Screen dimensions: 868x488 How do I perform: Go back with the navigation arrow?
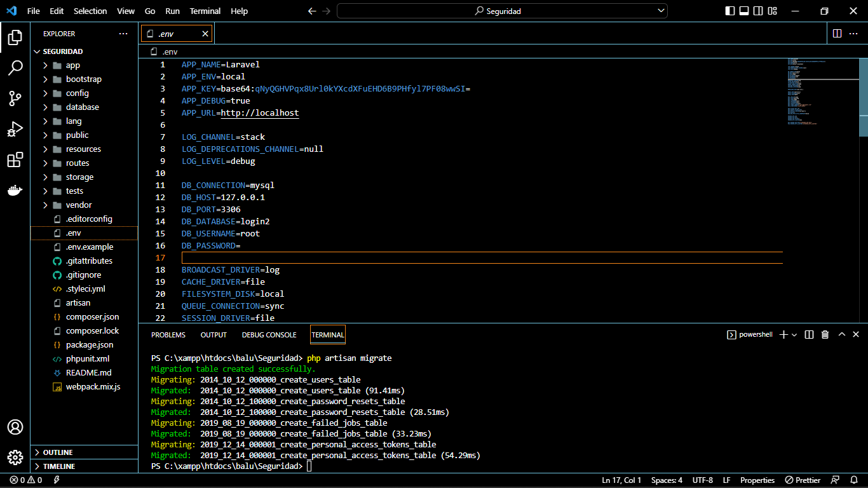pyautogui.click(x=311, y=11)
